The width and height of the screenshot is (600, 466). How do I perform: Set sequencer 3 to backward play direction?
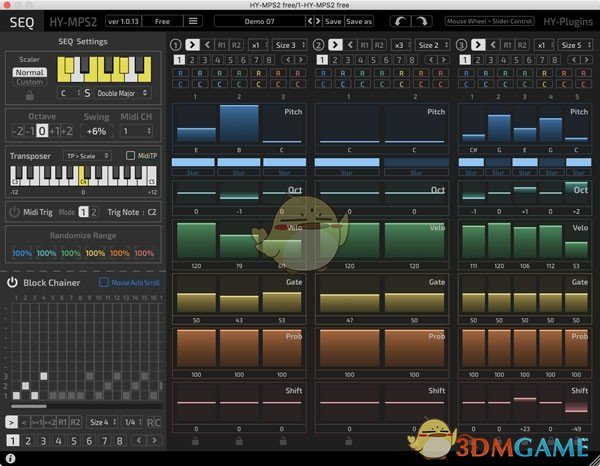pyautogui.click(x=493, y=45)
